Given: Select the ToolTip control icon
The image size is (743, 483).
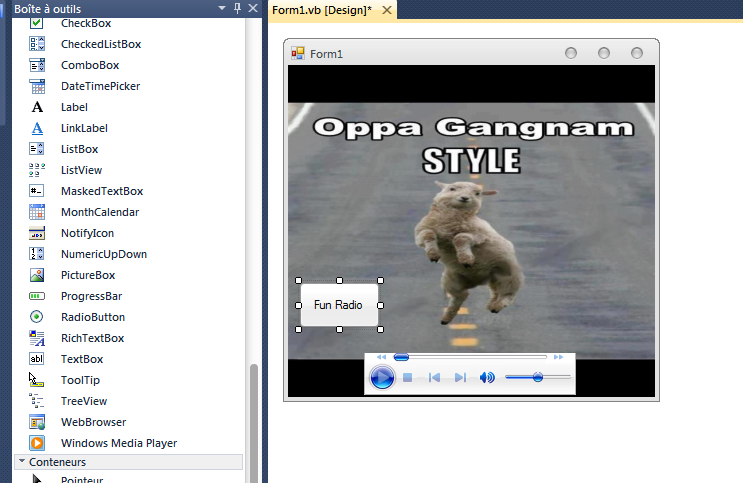Looking at the screenshot, I should click(x=36, y=380).
